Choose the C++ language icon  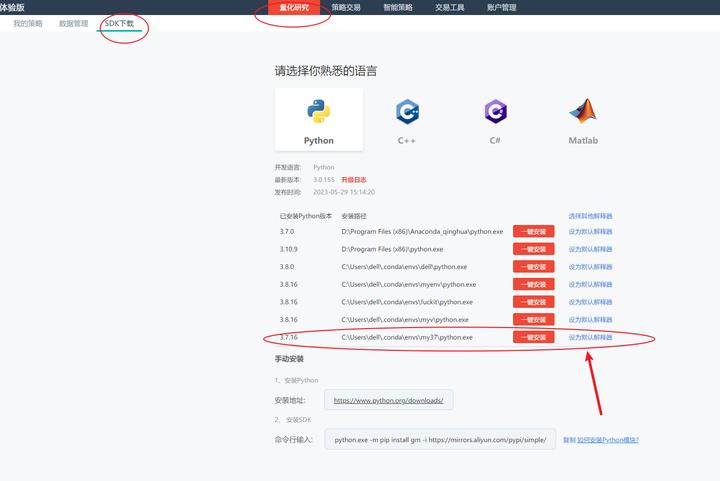(x=407, y=112)
